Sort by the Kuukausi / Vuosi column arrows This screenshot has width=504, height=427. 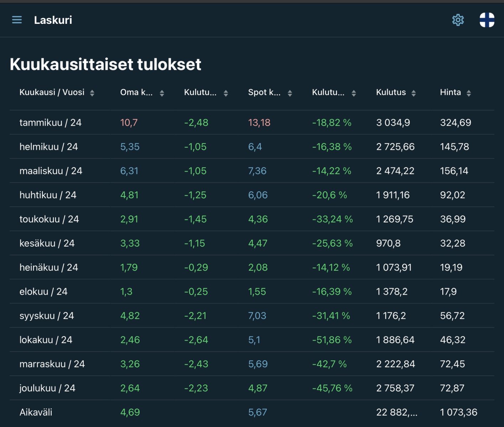(x=92, y=93)
